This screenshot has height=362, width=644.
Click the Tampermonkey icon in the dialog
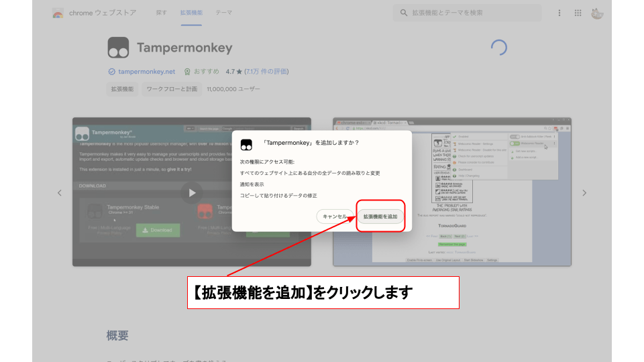pyautogui.click(x=246, y=143)
